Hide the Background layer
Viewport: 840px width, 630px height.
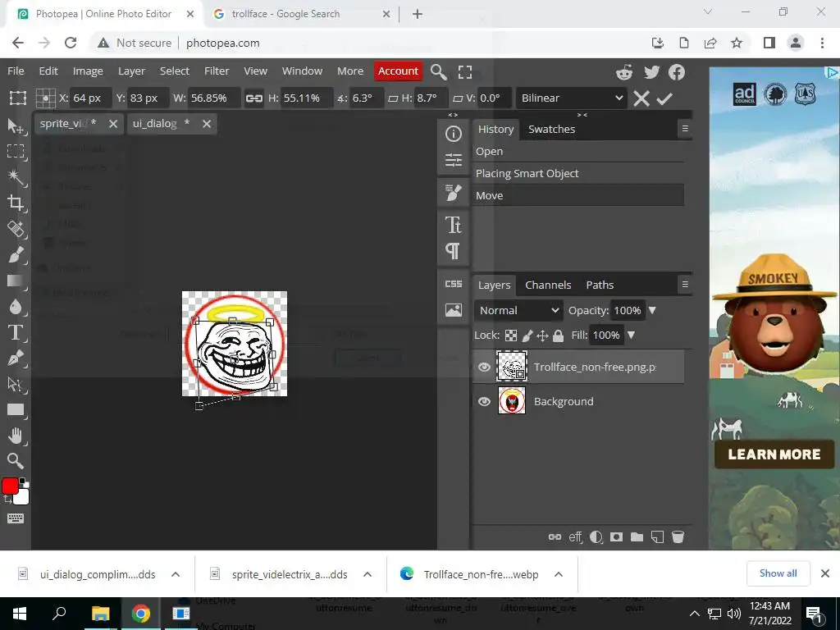click(x=484, y=401)
